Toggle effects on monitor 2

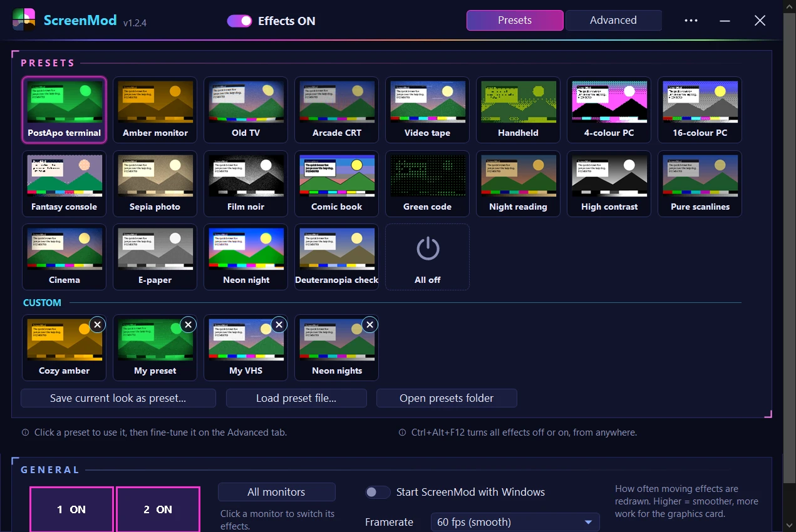tap(158, 509)
